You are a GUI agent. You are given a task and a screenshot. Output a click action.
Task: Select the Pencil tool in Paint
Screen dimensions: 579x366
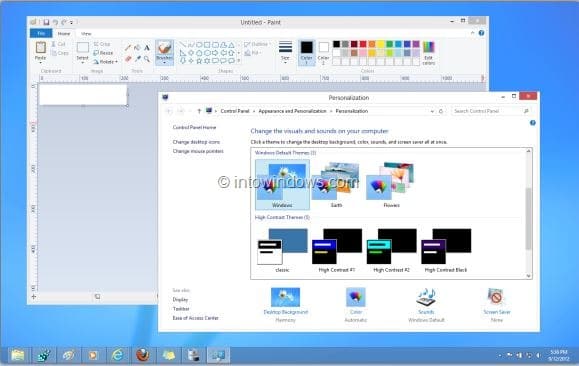click(128, 48)
